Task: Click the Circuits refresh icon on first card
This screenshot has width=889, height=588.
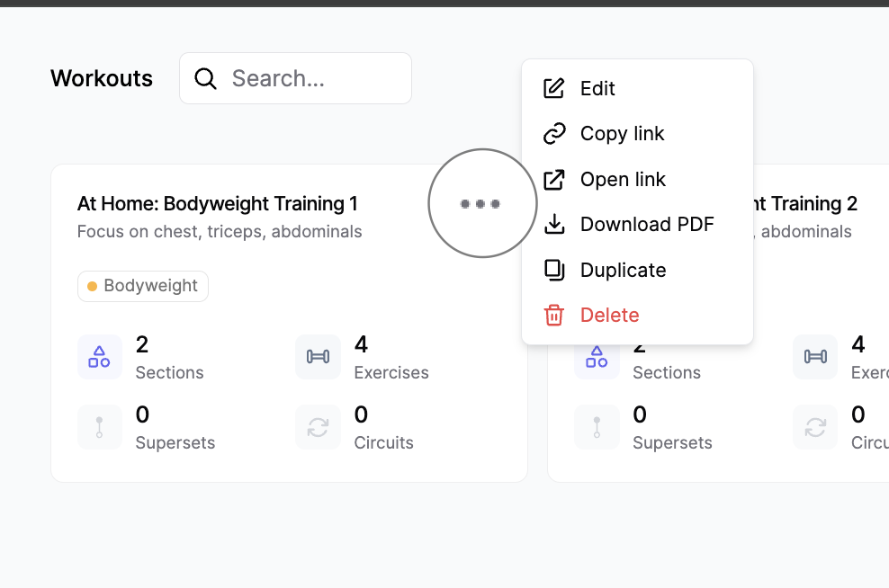Action: coord(318,427)
